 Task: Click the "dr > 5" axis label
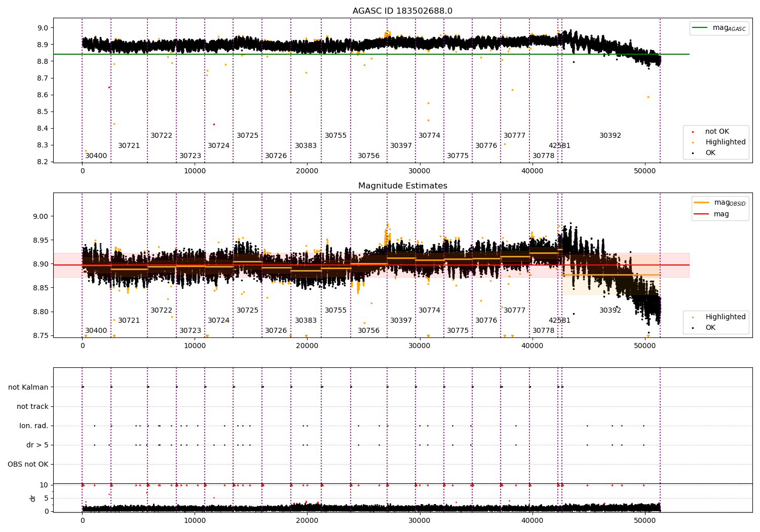click(37, 445)
